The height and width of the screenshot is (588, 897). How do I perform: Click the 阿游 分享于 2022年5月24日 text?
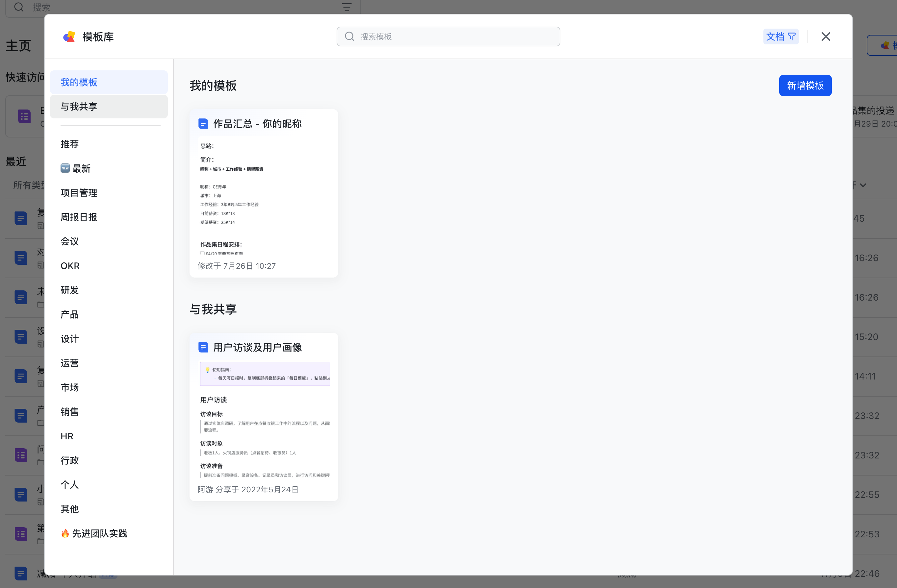click(248, 489)
